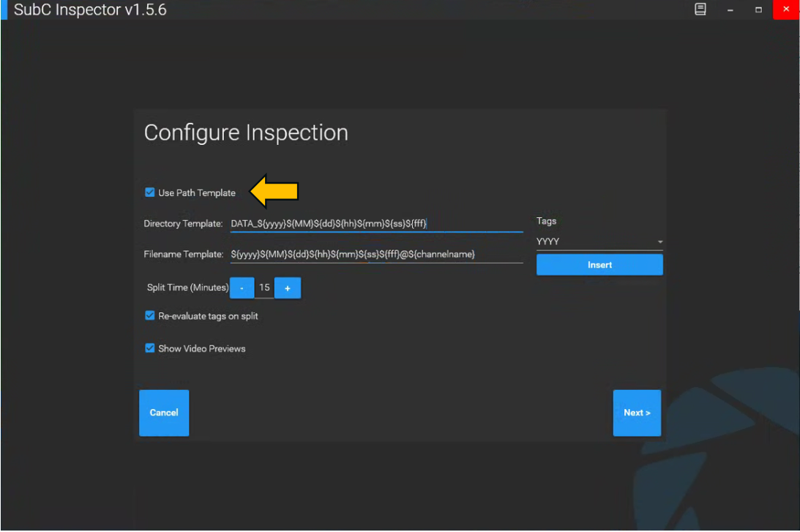Proceed with the Next > button
This screenshot has width=800, height=532.
coord(637,413)
